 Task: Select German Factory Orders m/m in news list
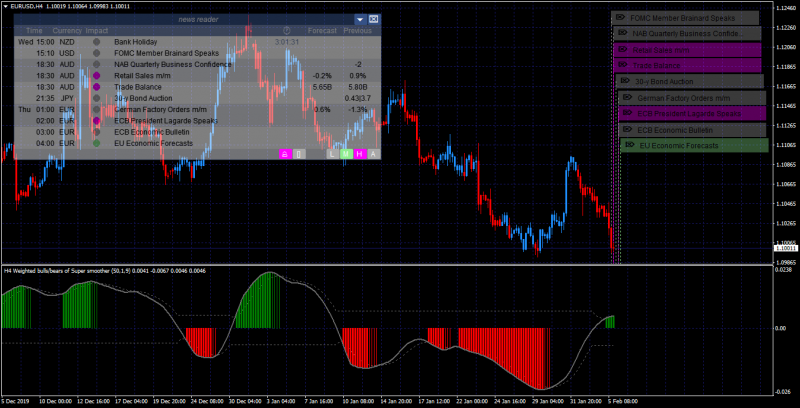point(197,109)
